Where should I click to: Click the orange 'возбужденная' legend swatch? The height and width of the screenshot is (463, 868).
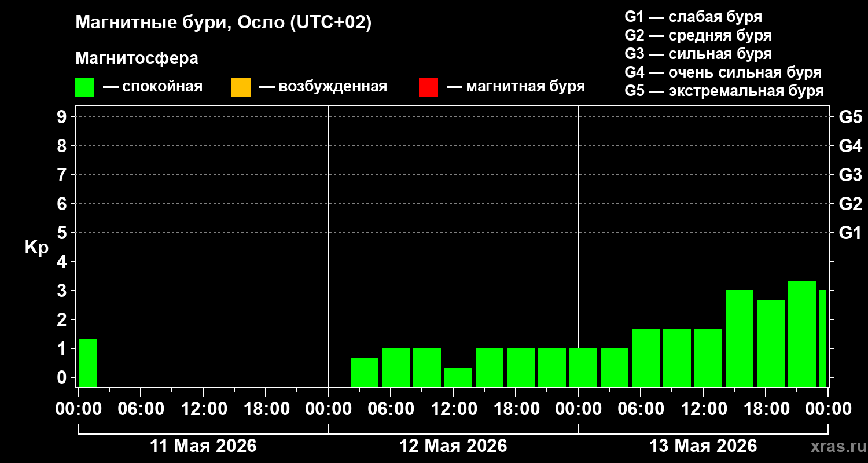point(241,87)
